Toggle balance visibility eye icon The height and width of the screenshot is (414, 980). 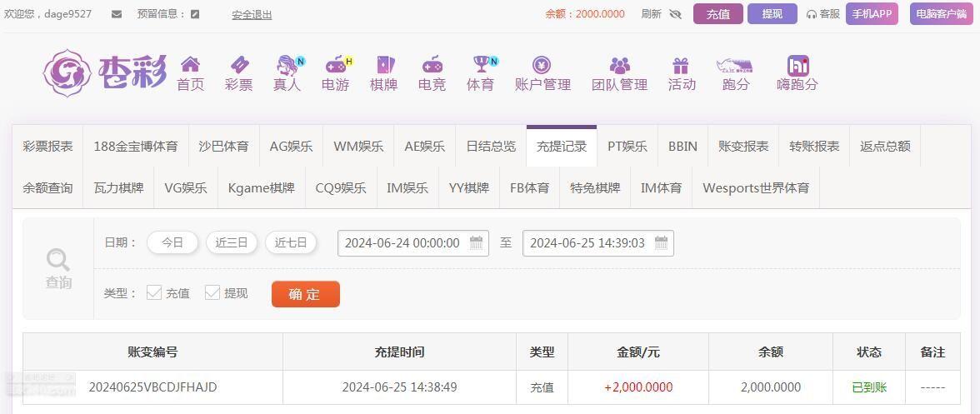tap(675, 14)
